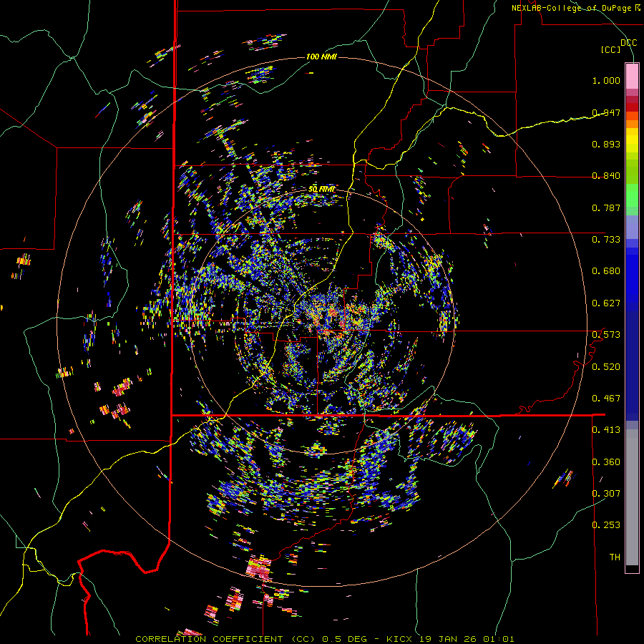Click the "0.5 DEG" tilt angle in the caption
644x644 pixels.
point(343,639)
